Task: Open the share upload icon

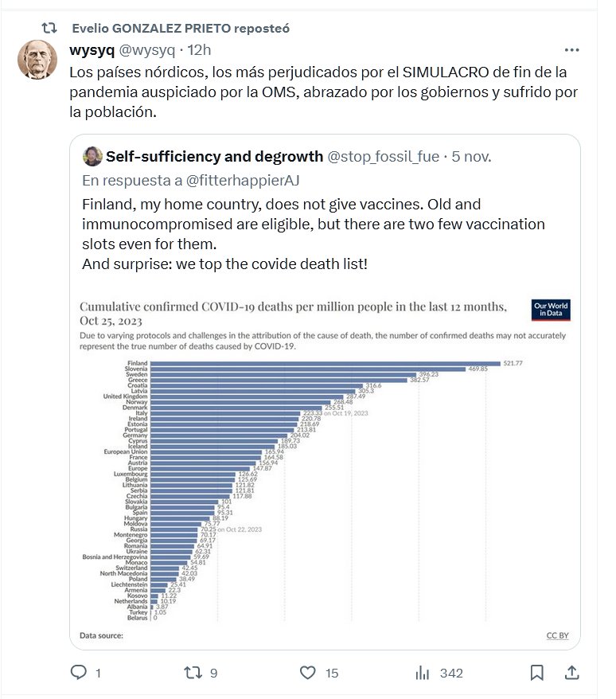Action: click(x=571, y=673)
